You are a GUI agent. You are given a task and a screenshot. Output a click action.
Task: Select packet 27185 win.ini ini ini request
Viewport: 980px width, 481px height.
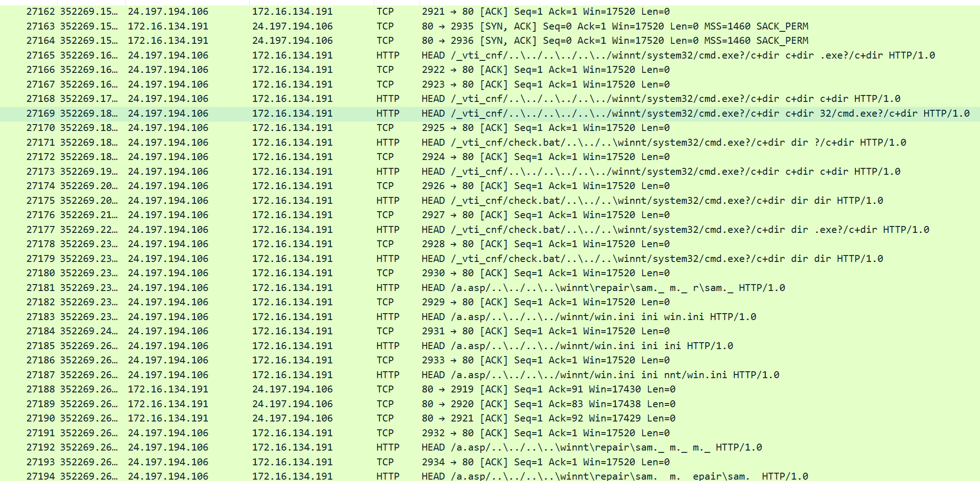point(490,346)
